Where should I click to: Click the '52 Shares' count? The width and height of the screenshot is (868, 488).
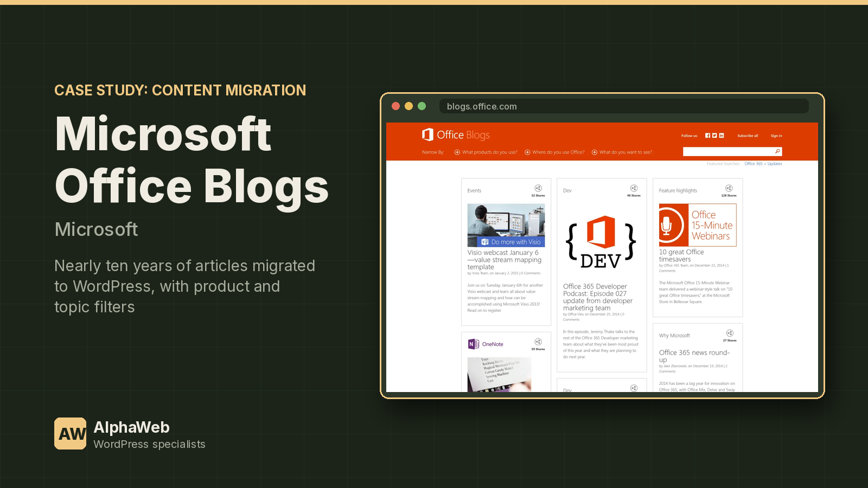point(538,196)
